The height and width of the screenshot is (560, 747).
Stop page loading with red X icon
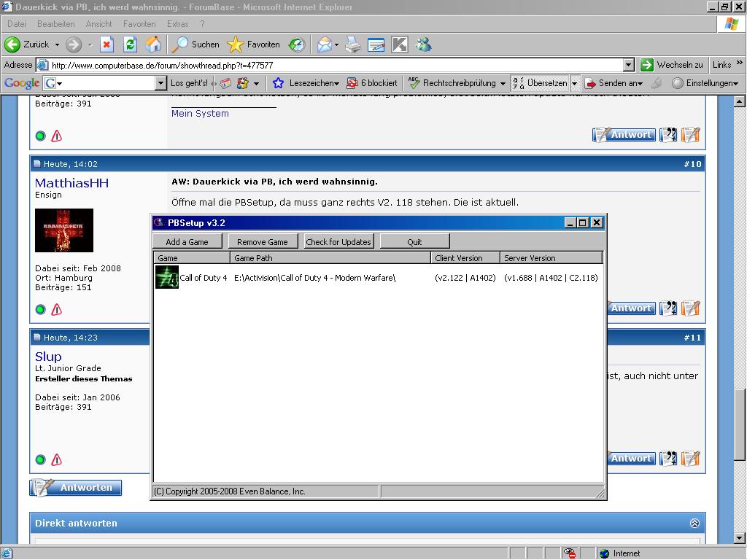coord(107,44)
